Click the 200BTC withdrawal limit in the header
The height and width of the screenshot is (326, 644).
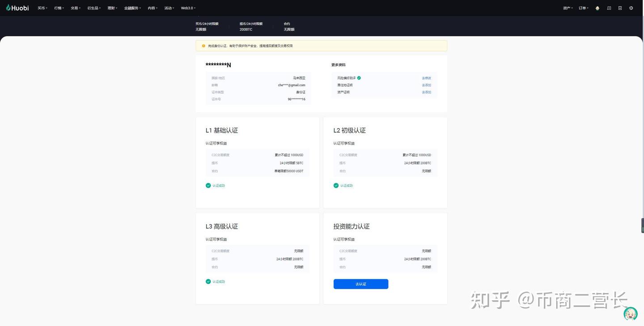point(246,29)
